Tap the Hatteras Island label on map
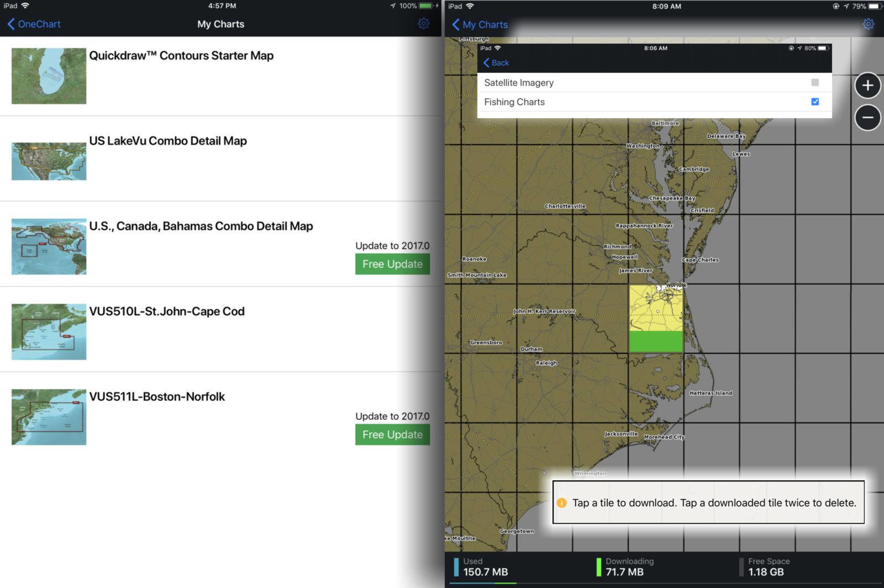 pyautogui.click(x=711, y=393)
